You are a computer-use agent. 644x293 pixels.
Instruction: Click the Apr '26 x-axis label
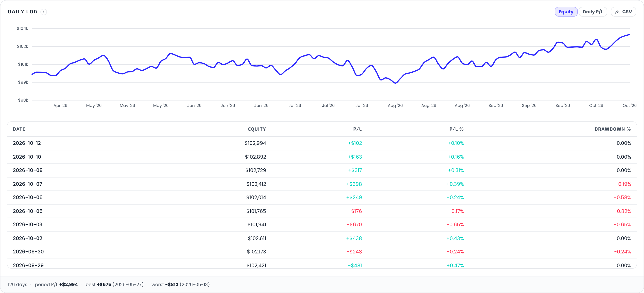[60, 106]
